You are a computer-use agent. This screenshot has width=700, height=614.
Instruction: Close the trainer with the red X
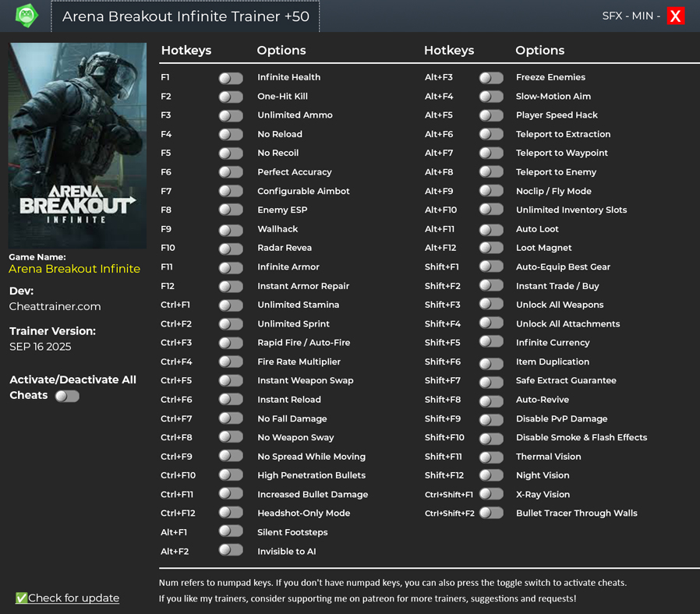pyautogui.click(x=676, y=16)
